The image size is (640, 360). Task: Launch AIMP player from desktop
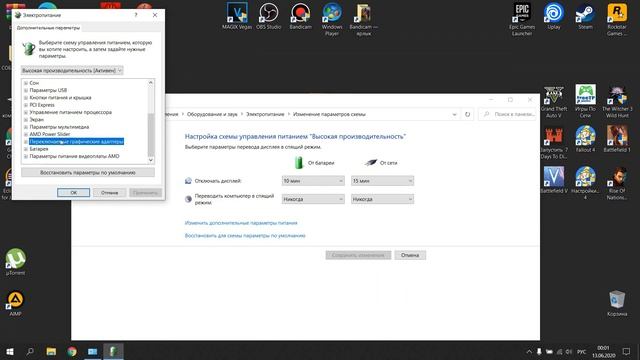click(x=16, y=303)
